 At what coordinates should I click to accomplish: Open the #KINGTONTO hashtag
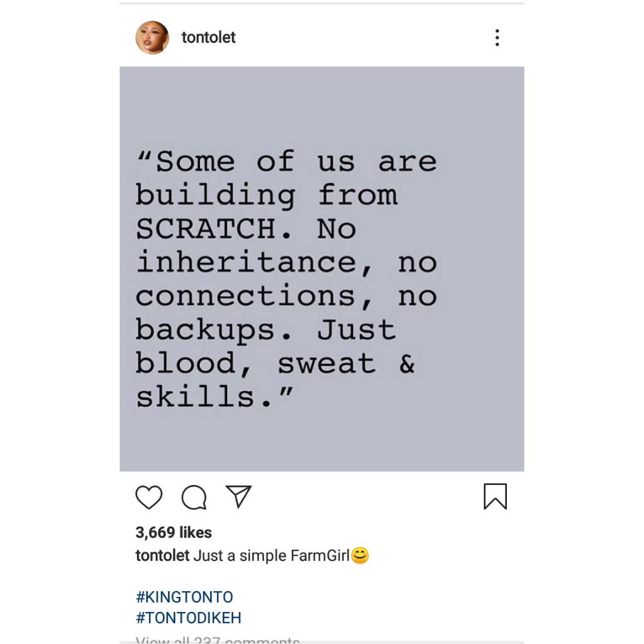(x=184, y=596)
